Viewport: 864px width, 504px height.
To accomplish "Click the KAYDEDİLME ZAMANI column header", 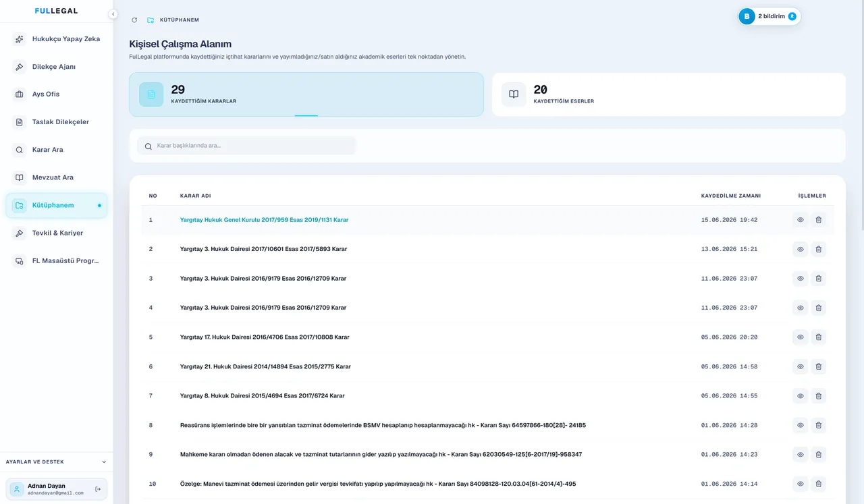I will (x=731, y=196).
